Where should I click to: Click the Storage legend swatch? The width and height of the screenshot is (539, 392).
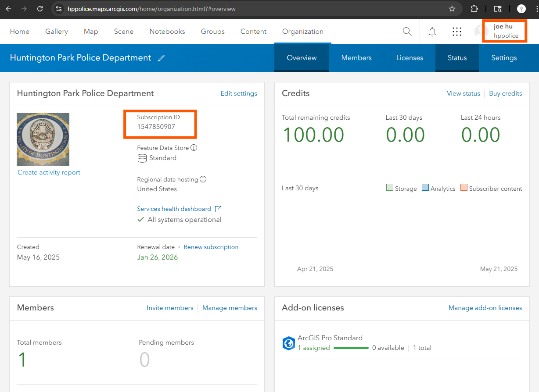coord(390,188)
